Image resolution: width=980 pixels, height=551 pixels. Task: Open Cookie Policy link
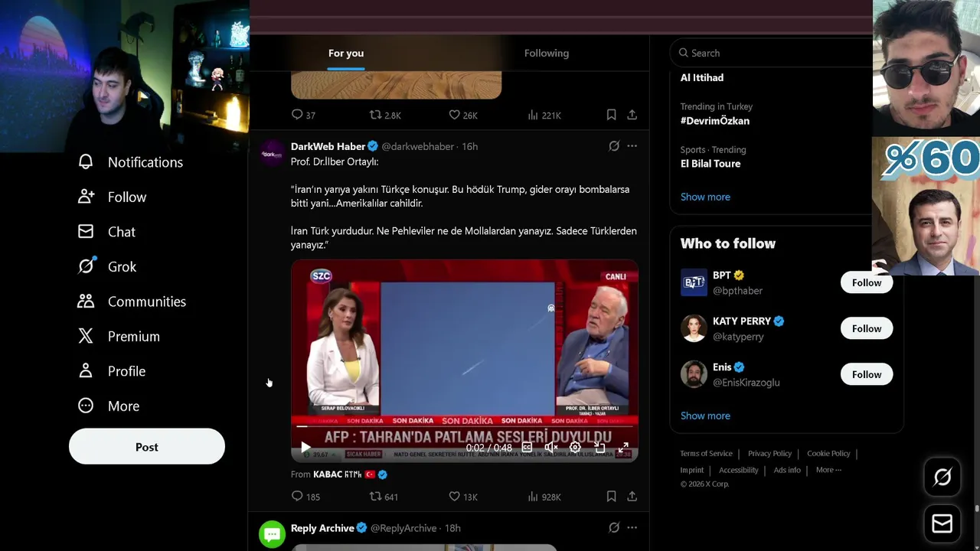click(828, 454)
